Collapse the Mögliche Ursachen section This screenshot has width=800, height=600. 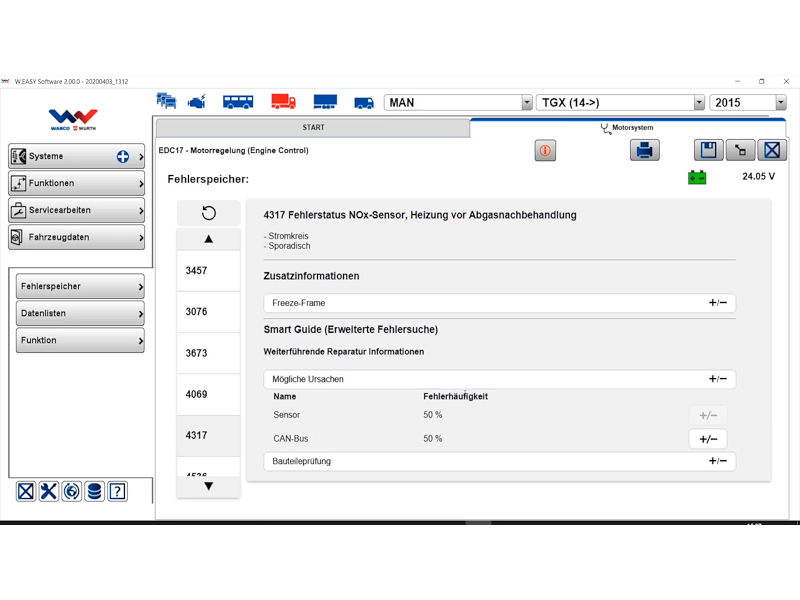tap(717, 380)
